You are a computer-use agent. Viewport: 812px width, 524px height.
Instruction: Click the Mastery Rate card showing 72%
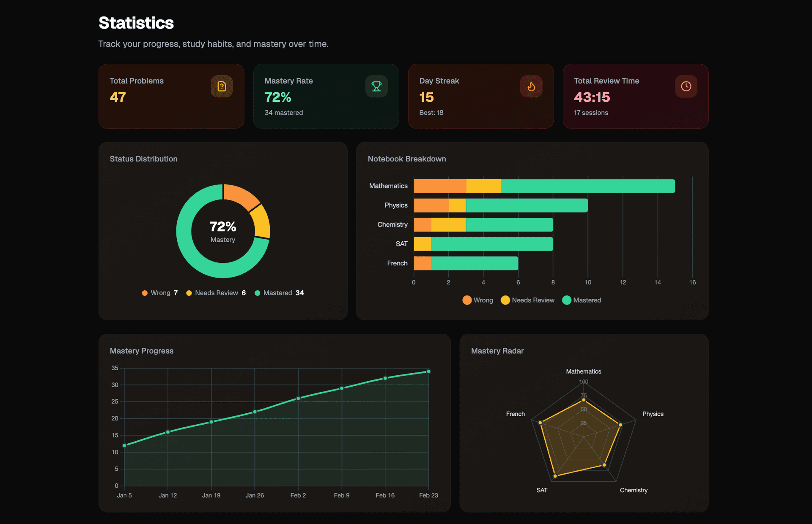click(x=326, y=96)
